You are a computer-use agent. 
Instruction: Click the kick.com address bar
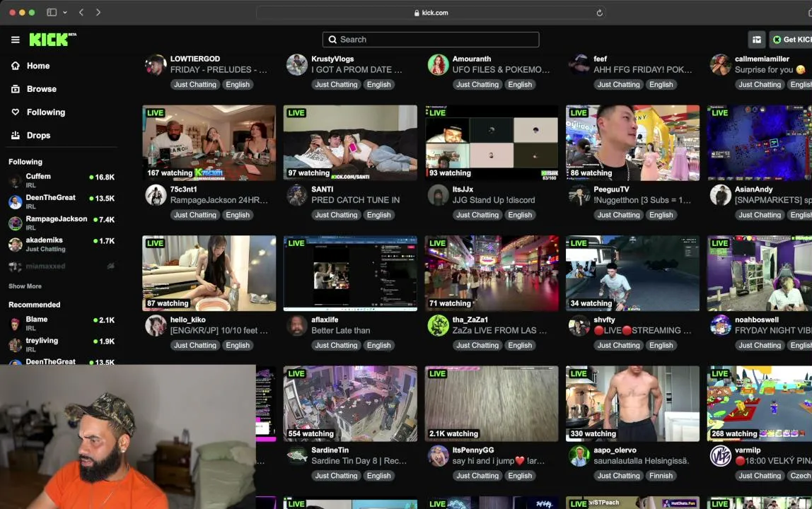tap(431, 13)
